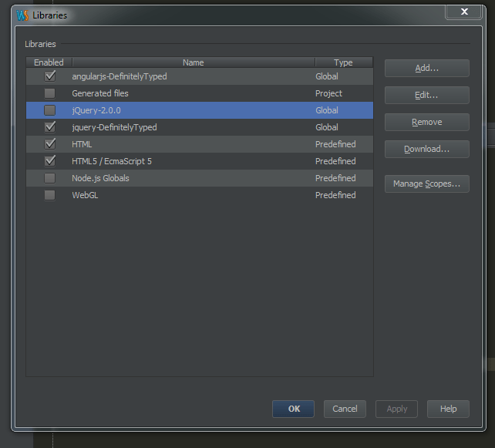Screen dimensions: 495x448
Task: Select the angularjs-DefinitelyTyped row name
Action: click(x=120, y=76)
